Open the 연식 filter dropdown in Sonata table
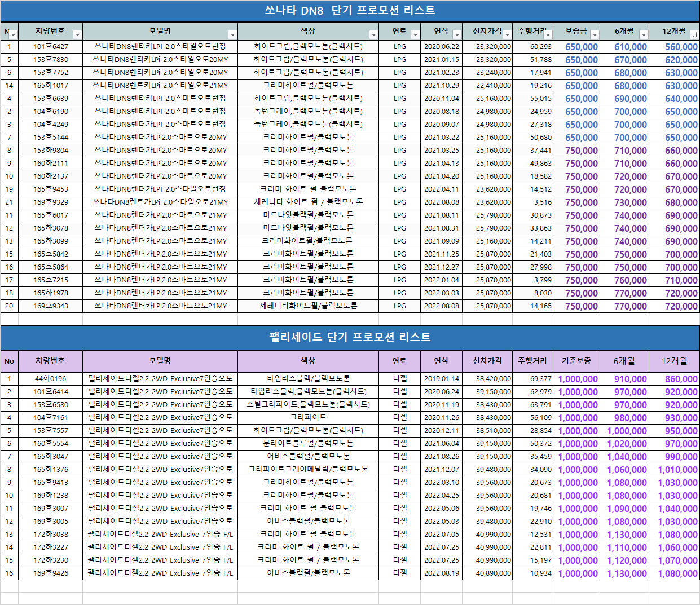 pos(456,35)
